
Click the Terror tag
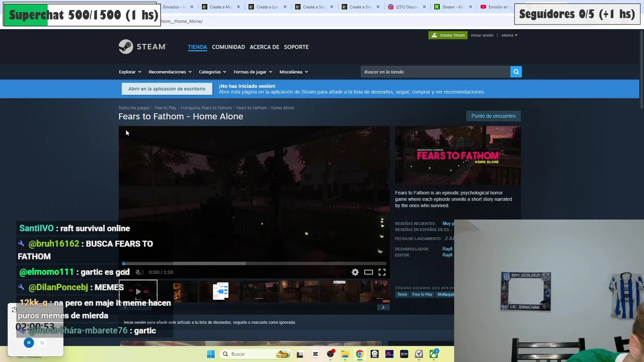(402, 294)
